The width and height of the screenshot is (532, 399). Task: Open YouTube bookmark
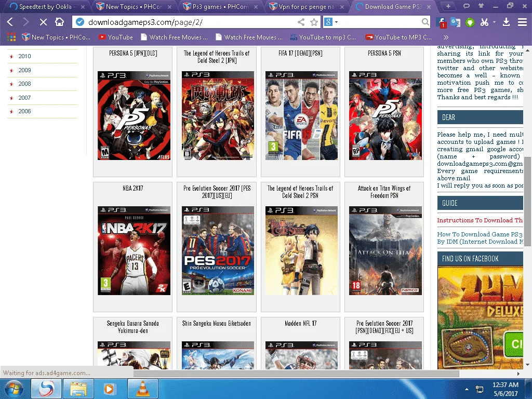[116, 37]
